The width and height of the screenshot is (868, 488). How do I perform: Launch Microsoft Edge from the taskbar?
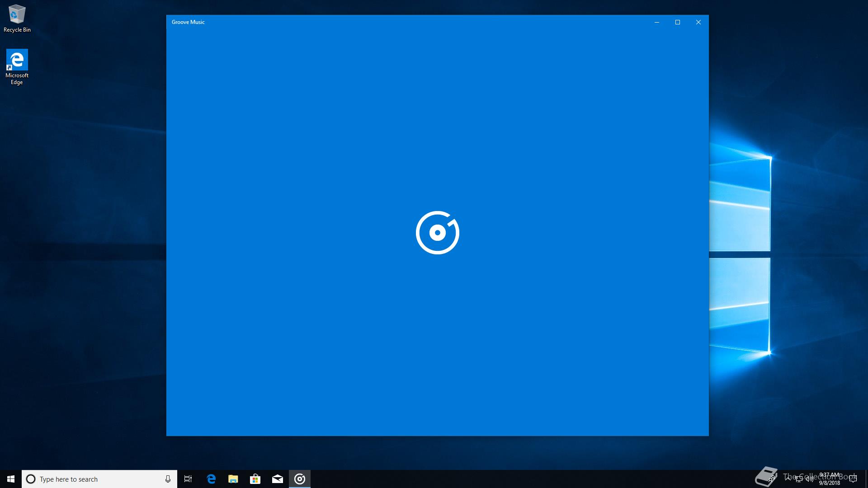211,479
